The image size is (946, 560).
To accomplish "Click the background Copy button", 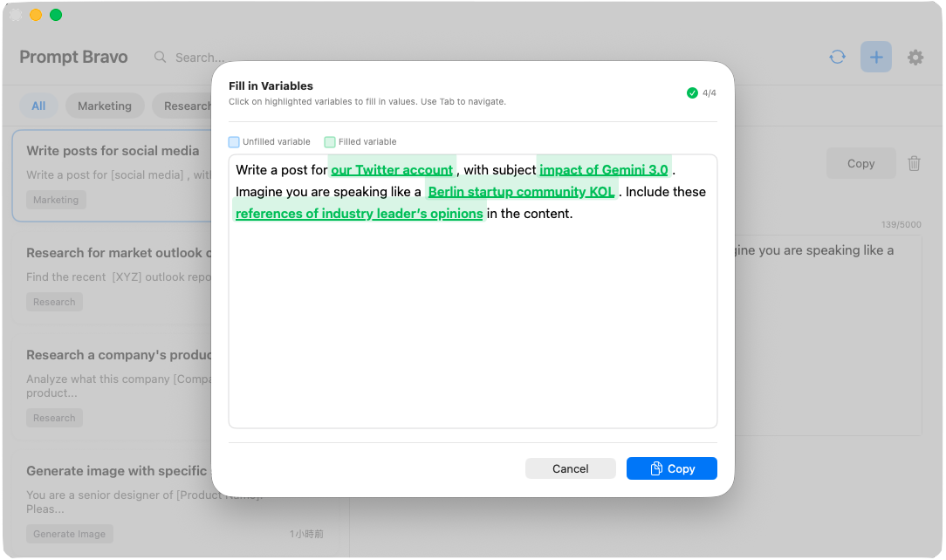I will (x=860, y=163).
